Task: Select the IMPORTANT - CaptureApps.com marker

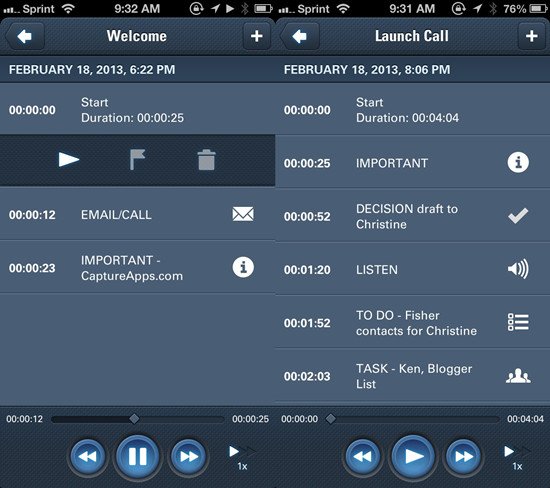Action: pos(138,267)
